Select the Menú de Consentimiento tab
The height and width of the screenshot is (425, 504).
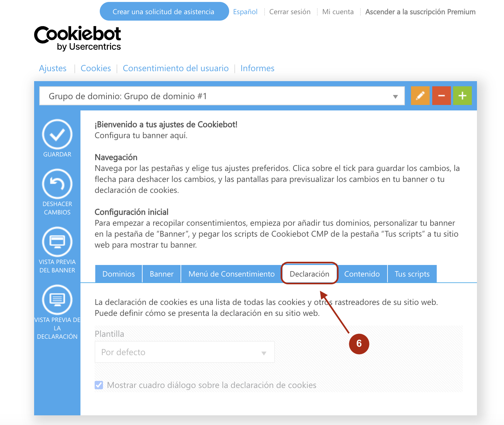coord(232,274)
